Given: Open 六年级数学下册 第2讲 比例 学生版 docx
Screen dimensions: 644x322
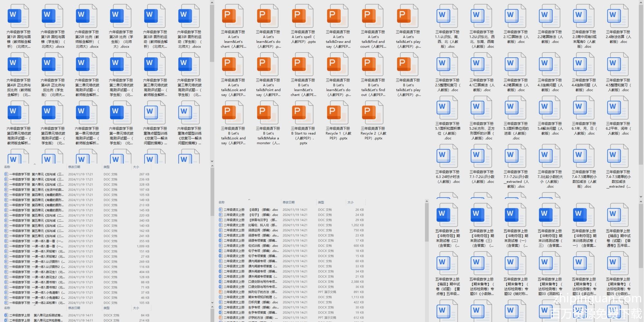Looking at the screenshot, I should (121, 16).
